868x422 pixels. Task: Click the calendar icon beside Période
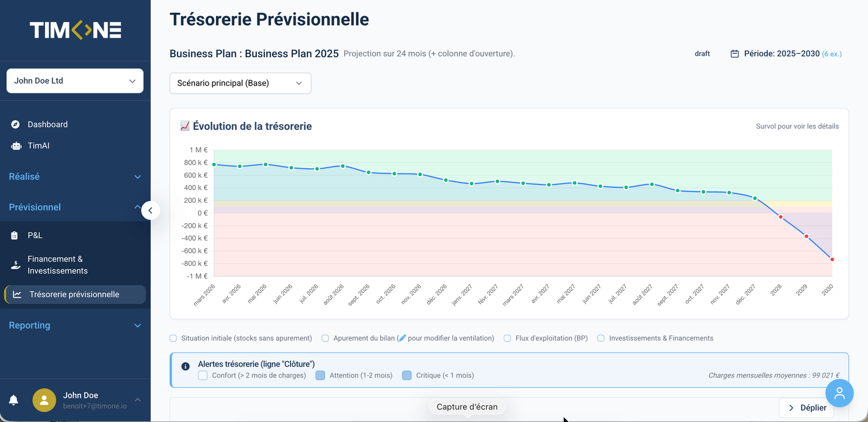point(734,54)
